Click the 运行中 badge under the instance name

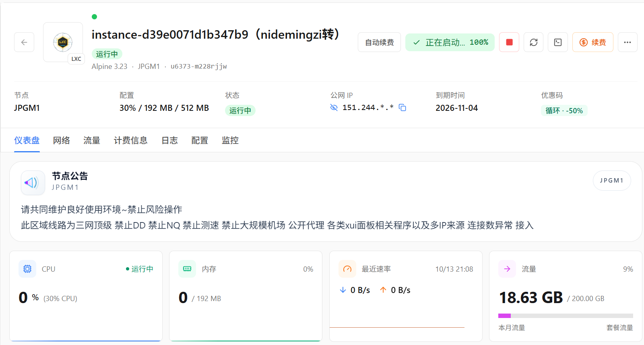(107, 54)
